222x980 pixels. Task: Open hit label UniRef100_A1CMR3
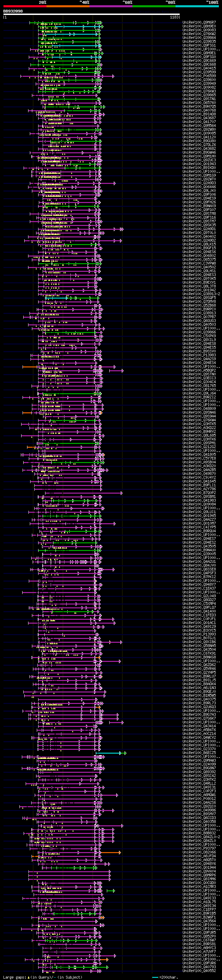tap(199, 886)
